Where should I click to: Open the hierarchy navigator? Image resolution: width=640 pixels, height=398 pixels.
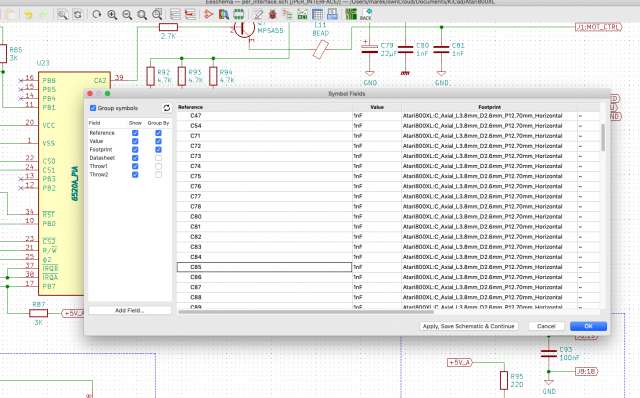(x=176, y=15)
